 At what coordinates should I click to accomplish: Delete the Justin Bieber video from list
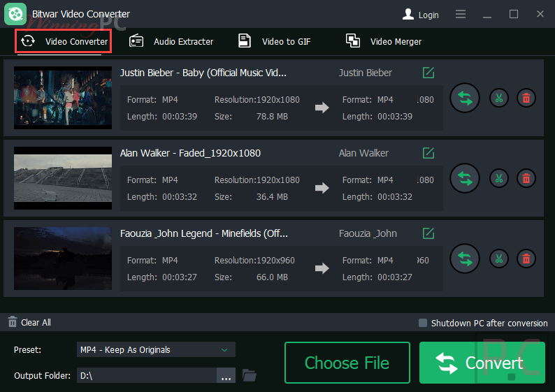pyautogui.click(x=526, y=98)
